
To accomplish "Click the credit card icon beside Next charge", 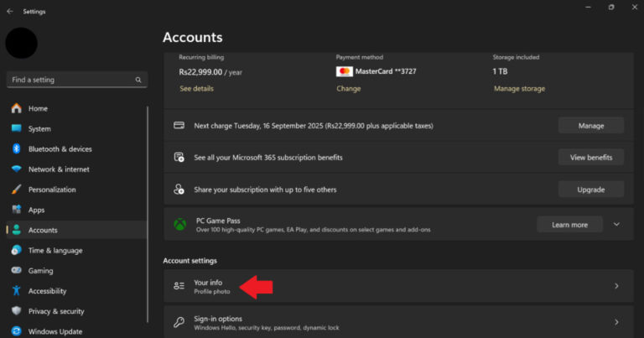I will click(179, 125).
